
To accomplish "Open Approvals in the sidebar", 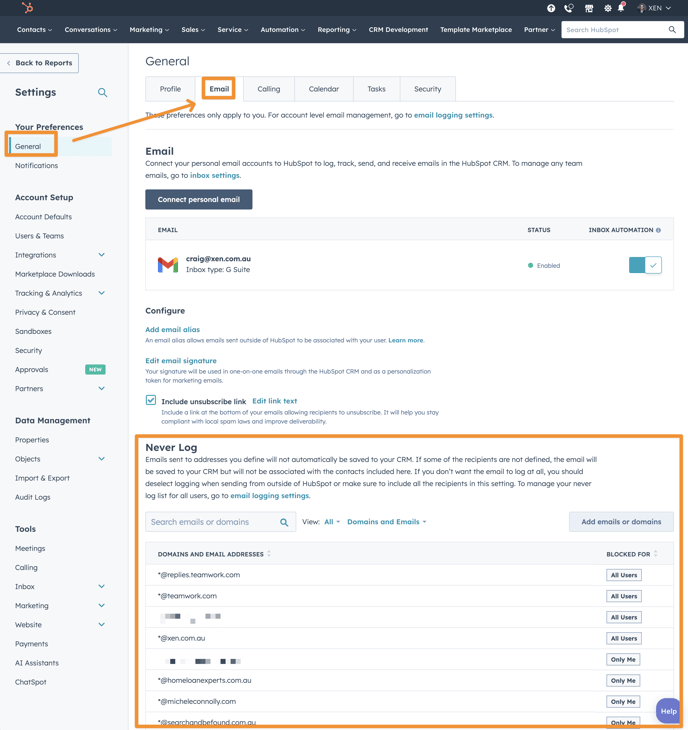I will [x=32, y=370].
